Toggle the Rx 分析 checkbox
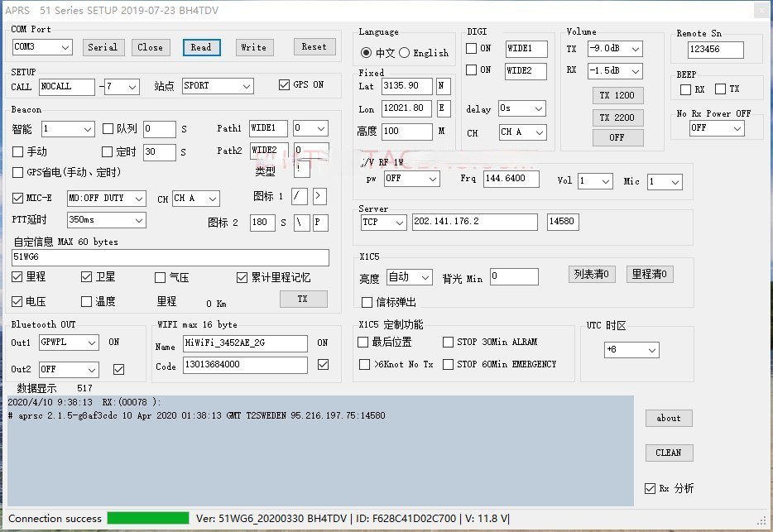773x532 pixels. 650,488
